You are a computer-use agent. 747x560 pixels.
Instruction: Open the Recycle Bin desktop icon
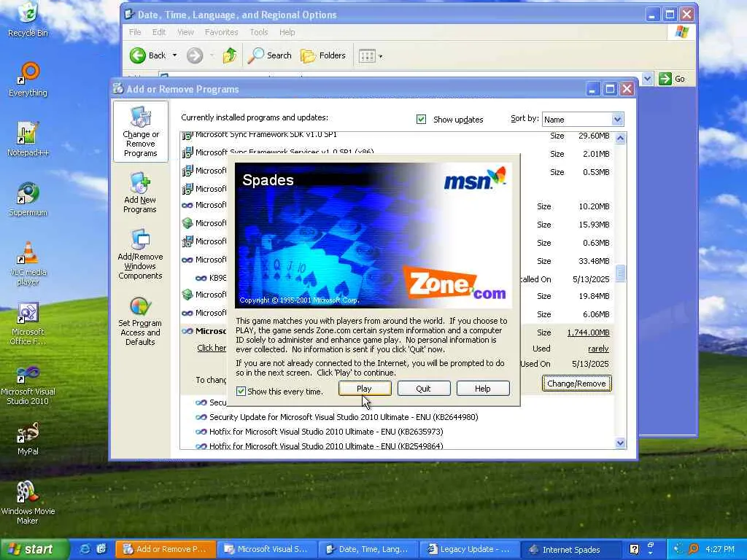coord(28,19)
